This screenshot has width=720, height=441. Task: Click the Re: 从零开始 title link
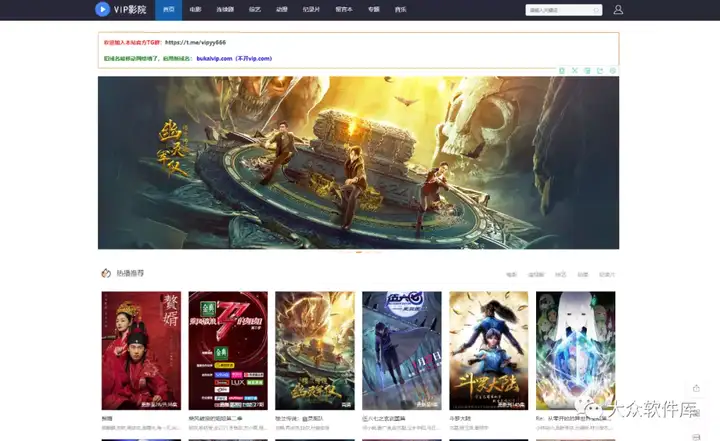pos(574,418)
